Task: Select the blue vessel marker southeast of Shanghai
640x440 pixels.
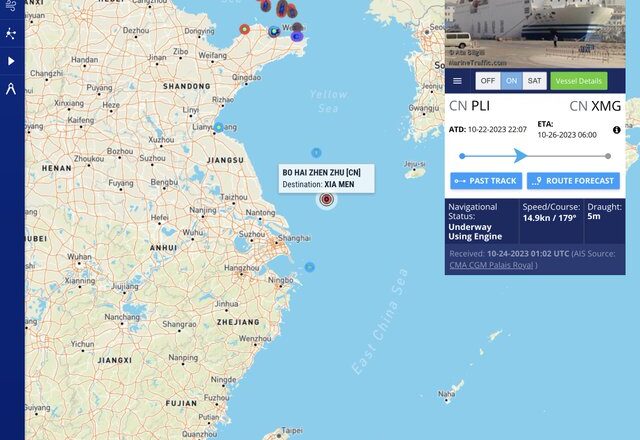Action: 310,267
